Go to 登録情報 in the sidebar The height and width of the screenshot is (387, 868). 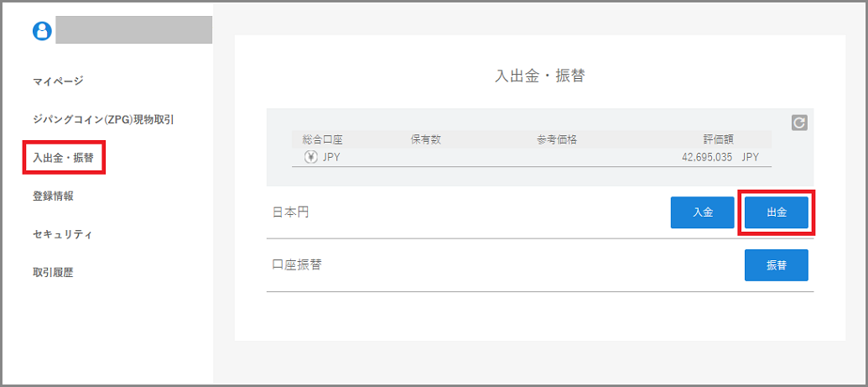pyautogui.click(x=53, y=196)
